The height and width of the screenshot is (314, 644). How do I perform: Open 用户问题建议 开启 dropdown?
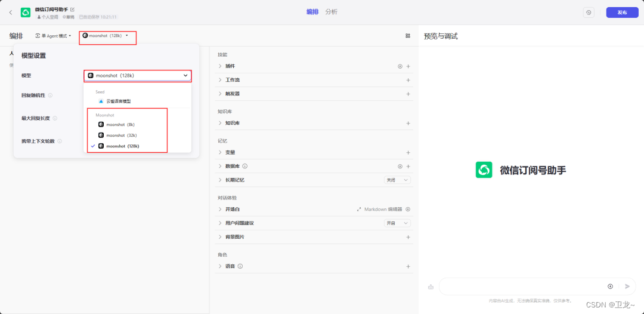pos(397,223)
